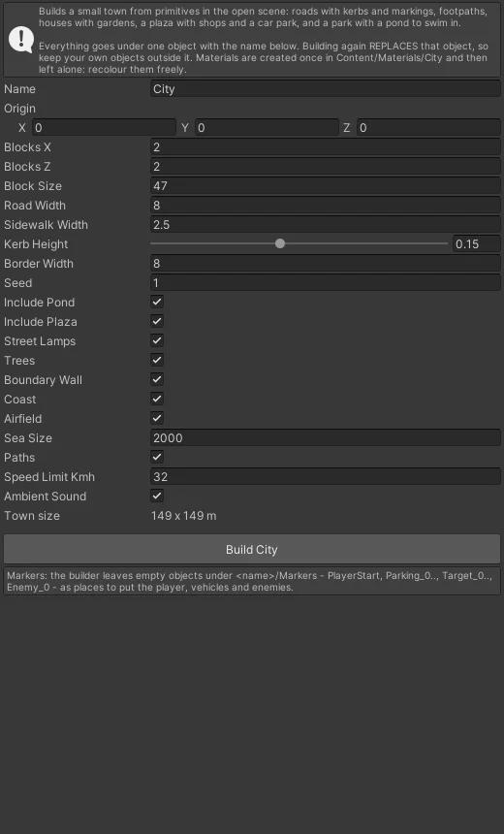Click the Kerb Height slider handle
The image size is (504, 834).
click(280, 243)
